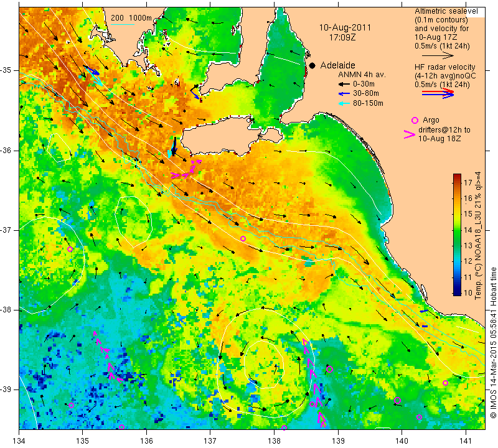498x448 pixels.
Task: Click the 'HF radar velocity' legend label
Action: [445, 67]
